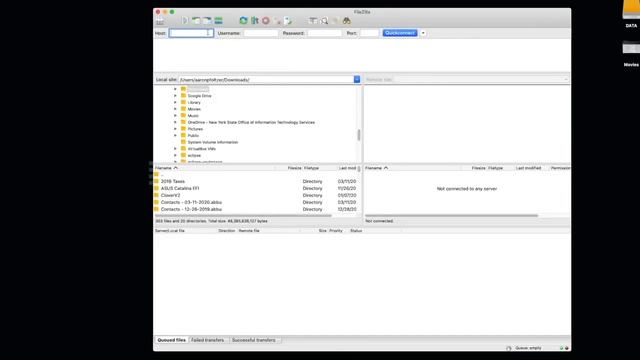This screenshot has width=640, height=360.
Task: Search for files with the binoculars icon
Action: 347,21
